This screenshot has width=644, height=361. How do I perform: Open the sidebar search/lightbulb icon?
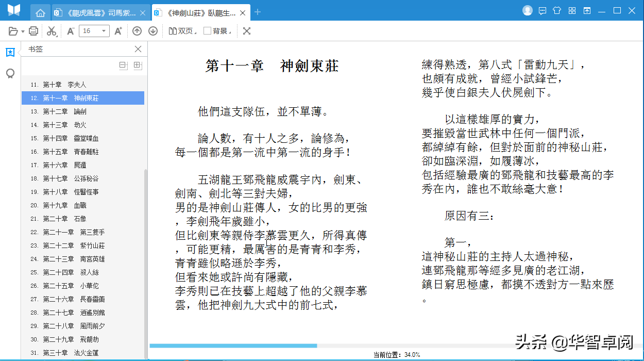click(10, 74)
